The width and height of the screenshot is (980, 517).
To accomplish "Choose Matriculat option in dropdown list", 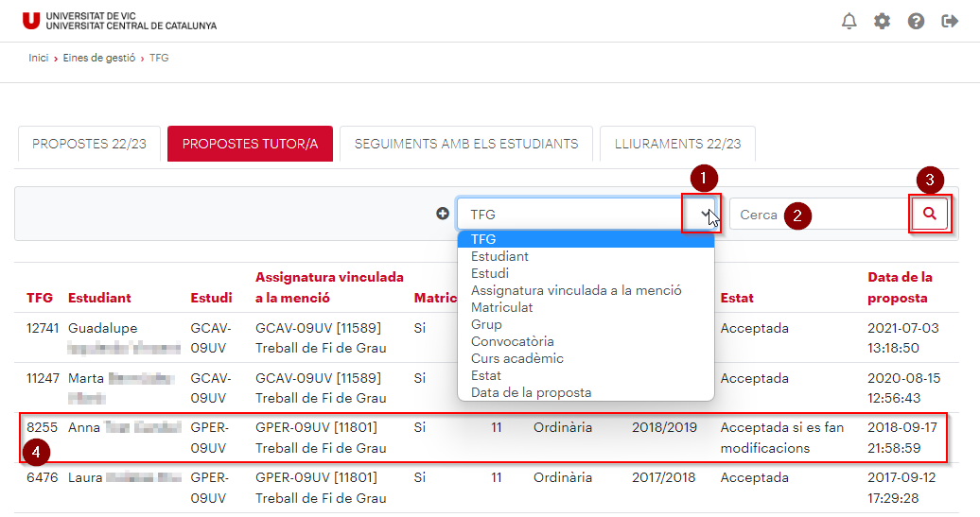I will (x=586, y=307).
